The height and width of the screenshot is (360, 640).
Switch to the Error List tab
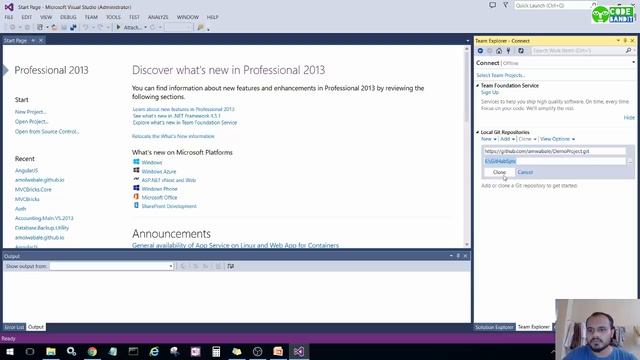(14, 327)
